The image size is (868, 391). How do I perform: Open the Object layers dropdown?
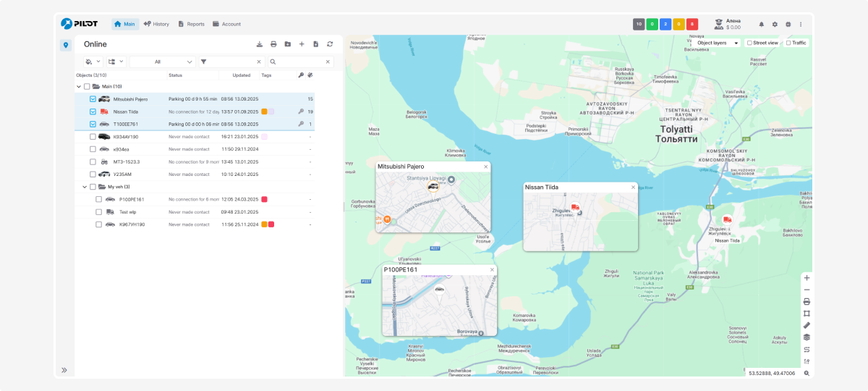(717, 43)
